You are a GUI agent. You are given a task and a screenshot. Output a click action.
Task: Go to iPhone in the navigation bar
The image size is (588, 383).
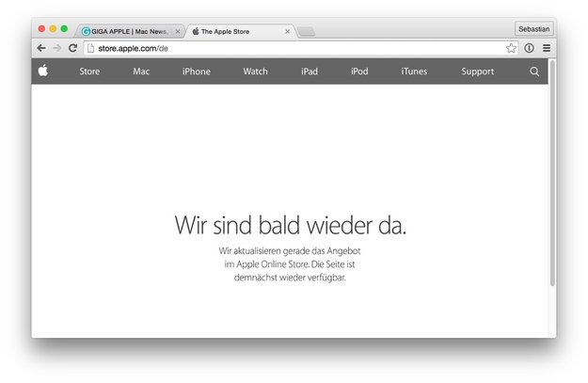(196, 72)
